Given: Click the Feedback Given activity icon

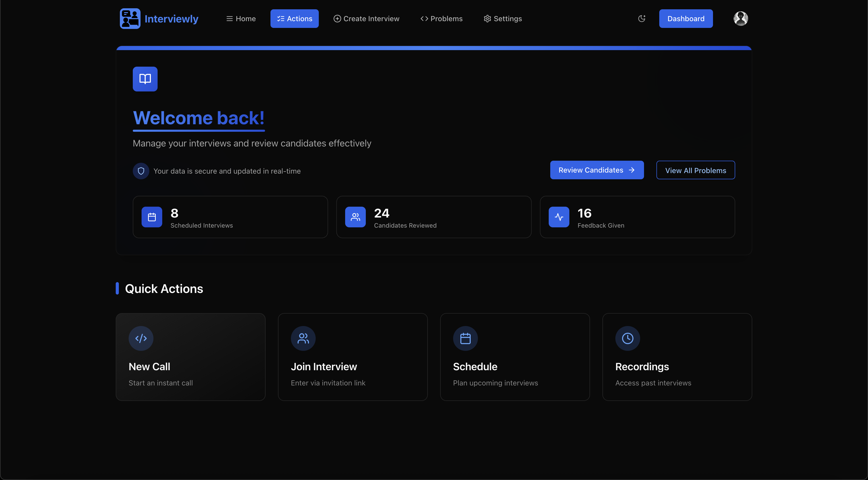Looking at the screenshot, I should coord(559,217).
